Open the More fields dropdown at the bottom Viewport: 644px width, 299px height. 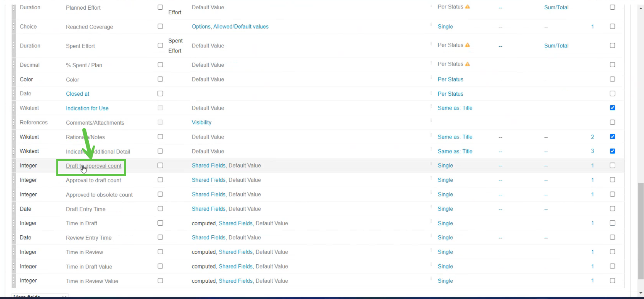pyautogui.click(x=40, y=296)
